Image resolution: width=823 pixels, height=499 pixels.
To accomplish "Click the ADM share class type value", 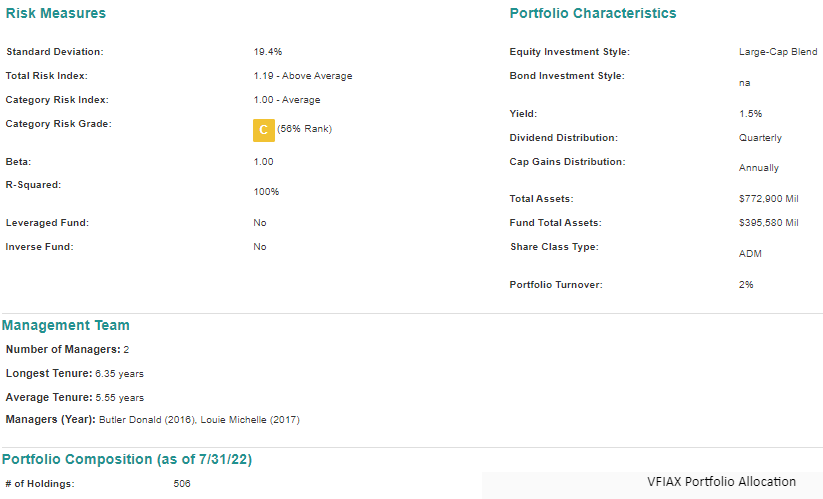I will click(x=750, y=254).
